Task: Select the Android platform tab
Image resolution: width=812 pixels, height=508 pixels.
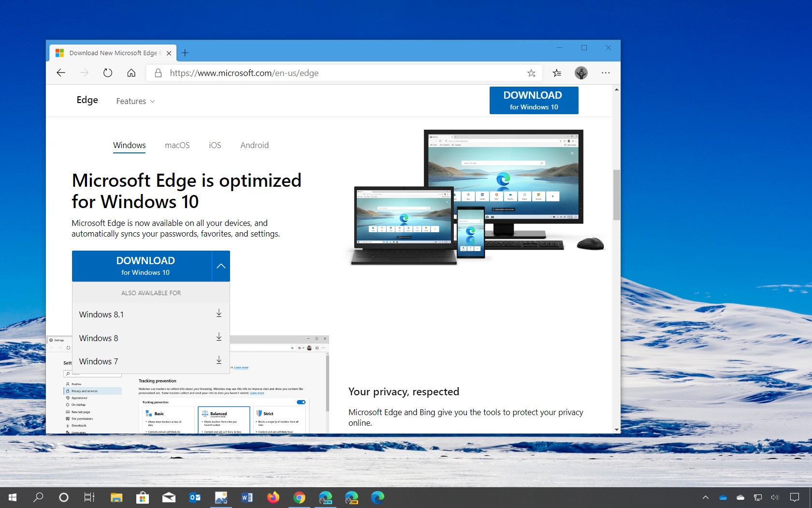Action: [254, 145]
